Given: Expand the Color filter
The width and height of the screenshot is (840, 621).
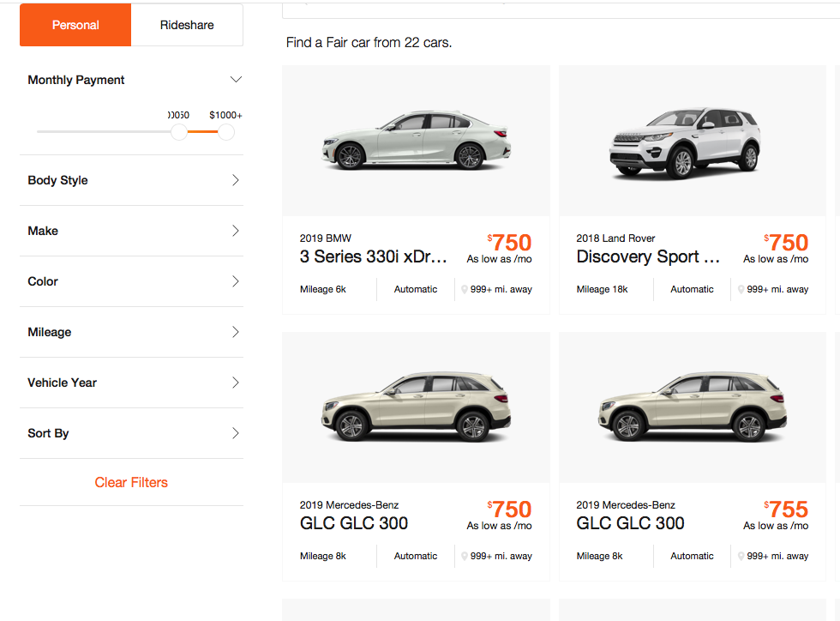Looking at the screenshot, I should tap(131, 281).
